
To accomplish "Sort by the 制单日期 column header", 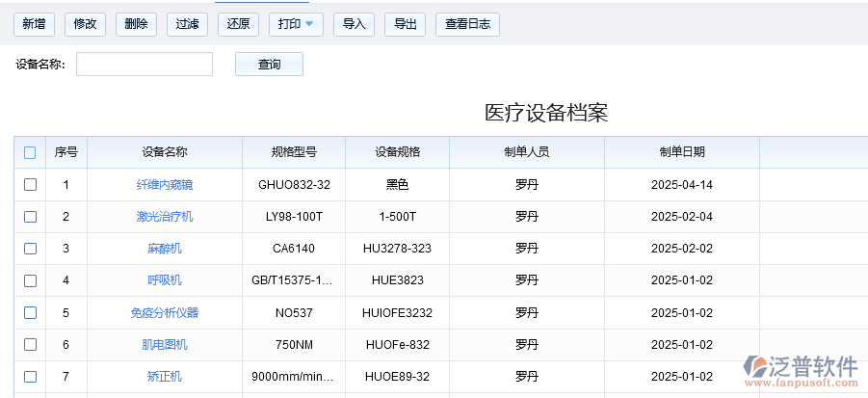I will click(681, 152).
